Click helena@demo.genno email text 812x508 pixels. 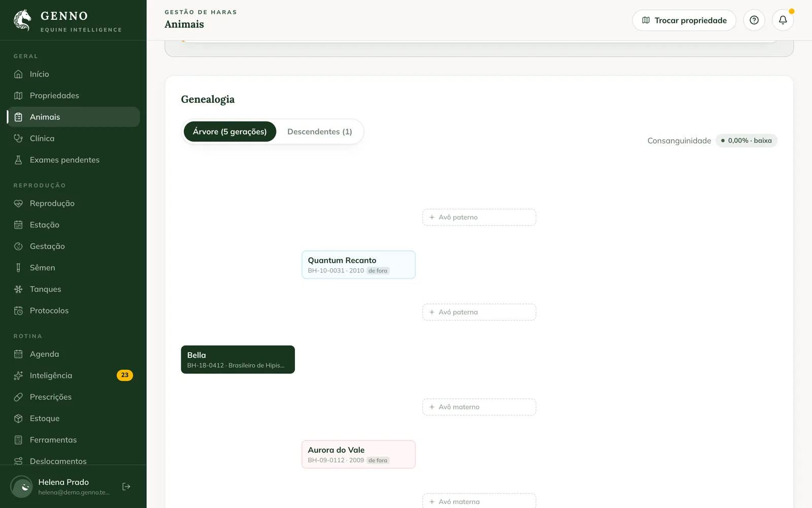point(74,492)
